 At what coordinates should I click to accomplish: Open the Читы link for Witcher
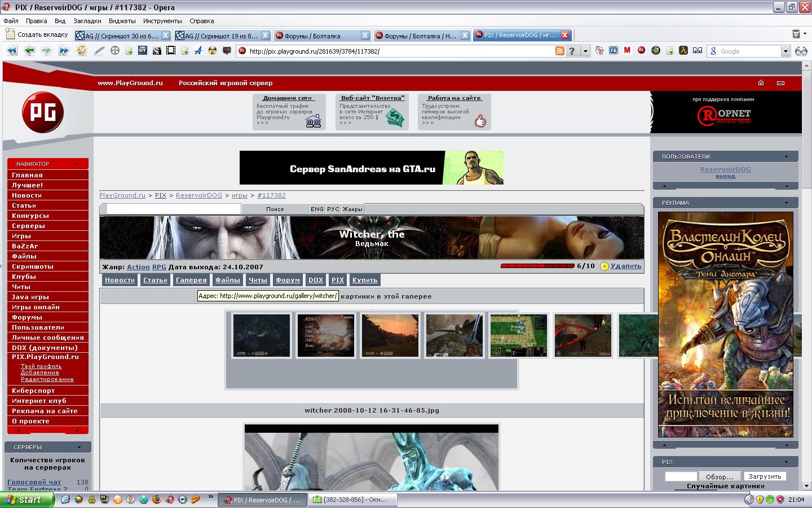click(x=258, y=280)
